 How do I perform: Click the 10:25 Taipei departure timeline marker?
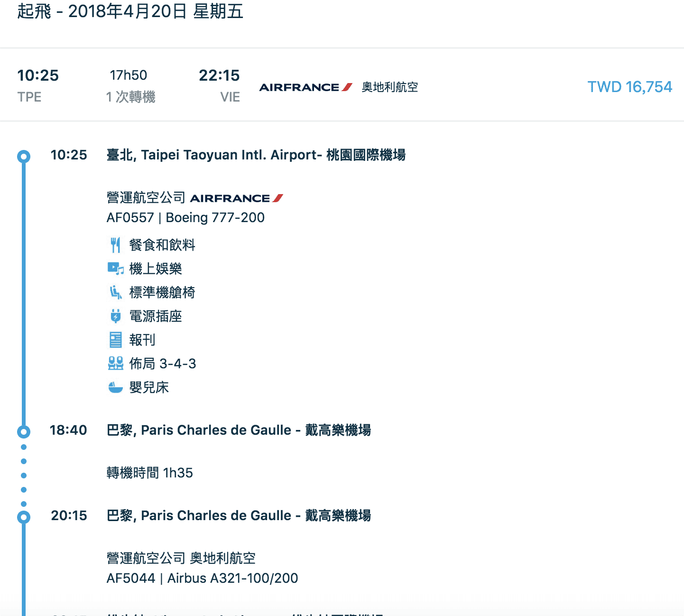pos(24,156)
